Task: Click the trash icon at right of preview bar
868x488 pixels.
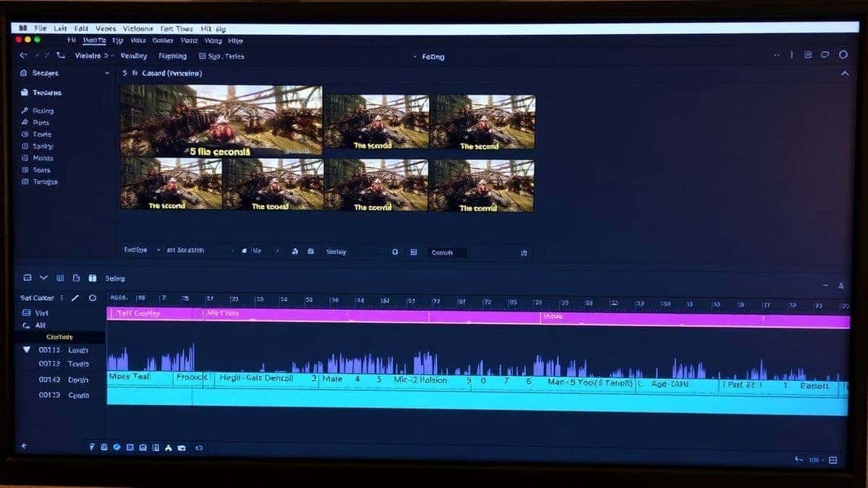Action: (x=524, y=252)
